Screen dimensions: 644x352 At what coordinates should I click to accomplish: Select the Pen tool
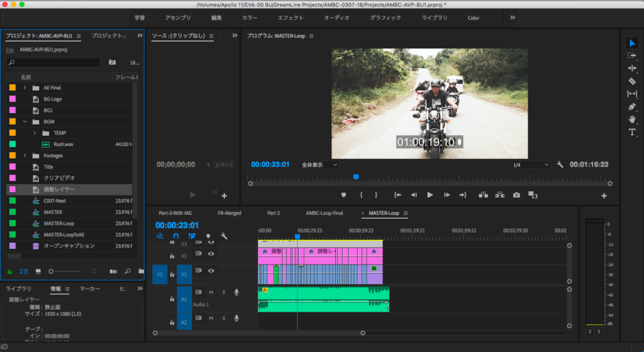[632, 106]
